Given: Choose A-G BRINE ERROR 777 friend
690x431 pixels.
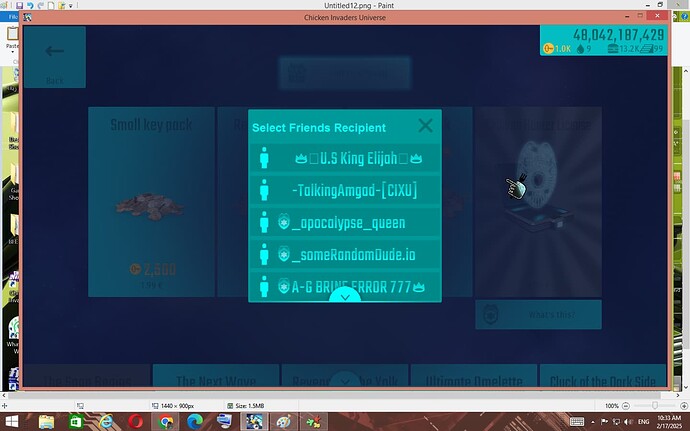Looking at the screenshot, I should (x=345, y=287).
